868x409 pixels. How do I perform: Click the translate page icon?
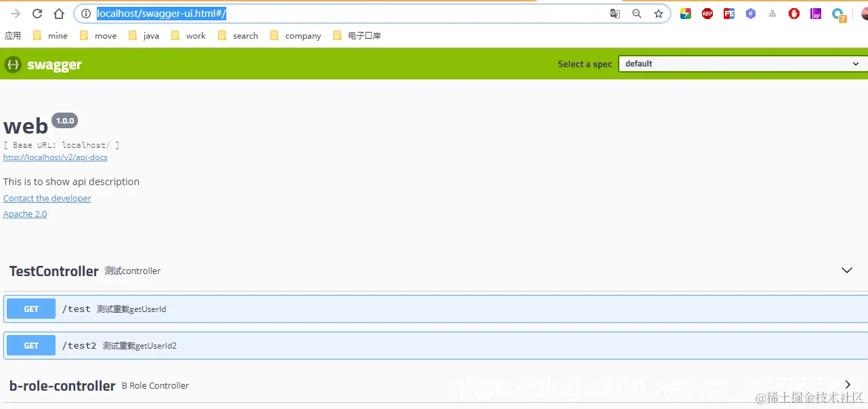pyautogui.click(x=615, y=14)
